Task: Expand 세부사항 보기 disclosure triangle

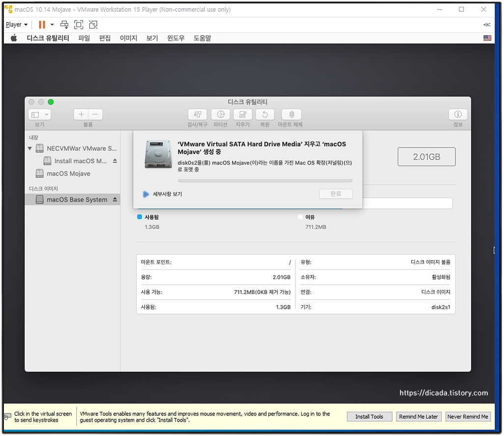Action: pyautogui.click(x=146, y=194)
